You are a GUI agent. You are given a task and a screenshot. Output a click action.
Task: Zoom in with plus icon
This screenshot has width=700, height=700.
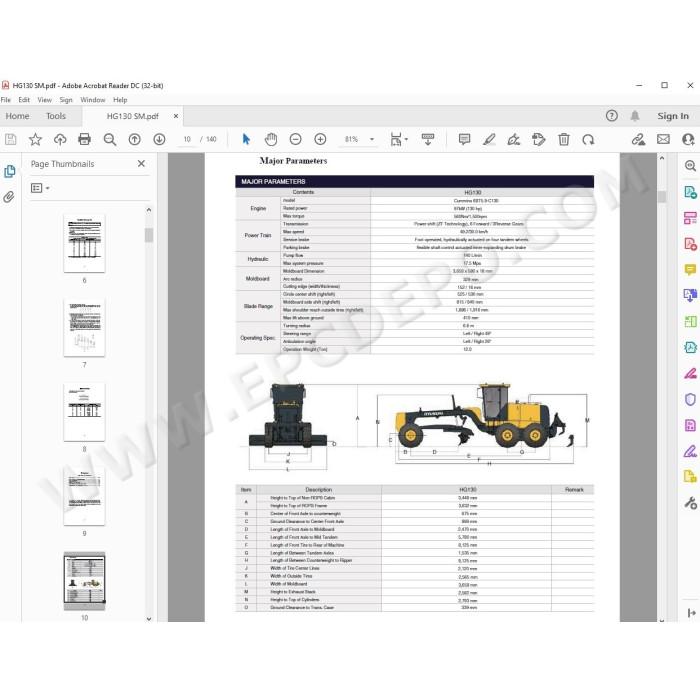pos(320,140)
